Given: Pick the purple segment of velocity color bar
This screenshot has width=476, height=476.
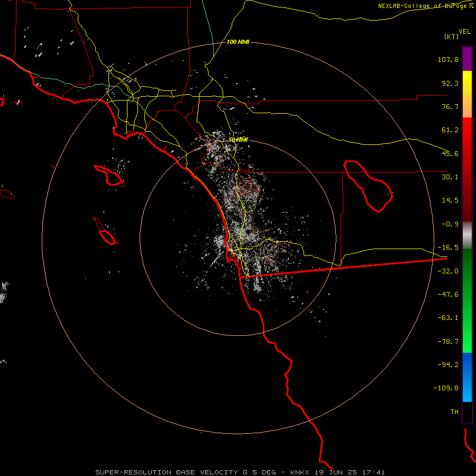Looking at the screenshot, I should [467, 59].
